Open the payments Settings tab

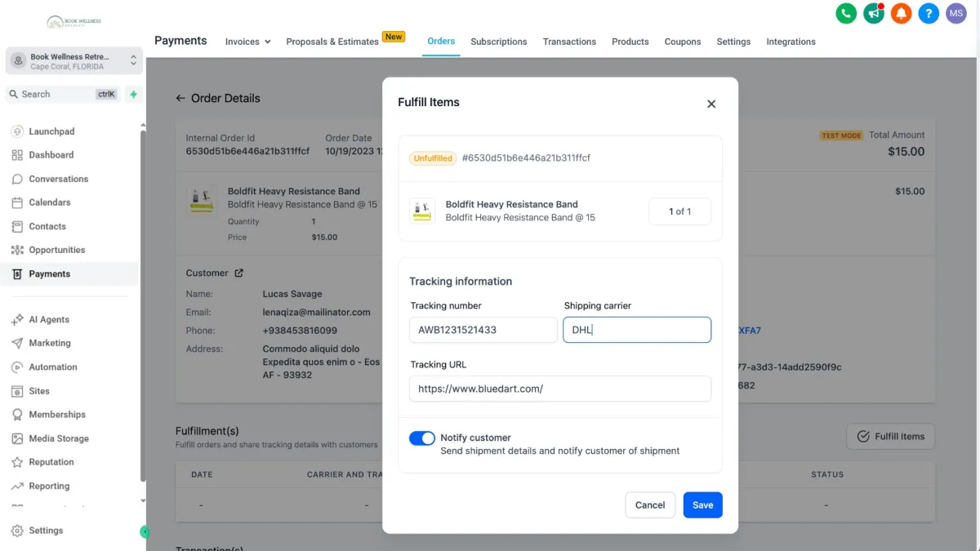[x=733, y=42]
